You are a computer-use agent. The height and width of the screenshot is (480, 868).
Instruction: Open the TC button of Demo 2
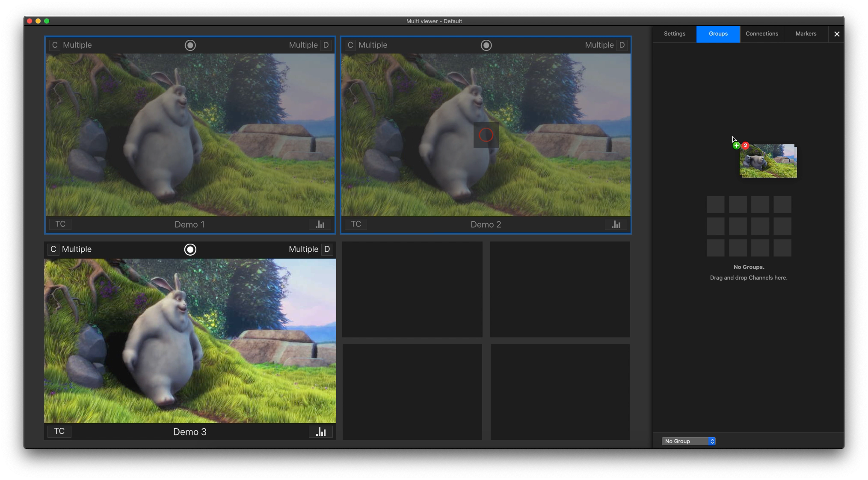356,224
